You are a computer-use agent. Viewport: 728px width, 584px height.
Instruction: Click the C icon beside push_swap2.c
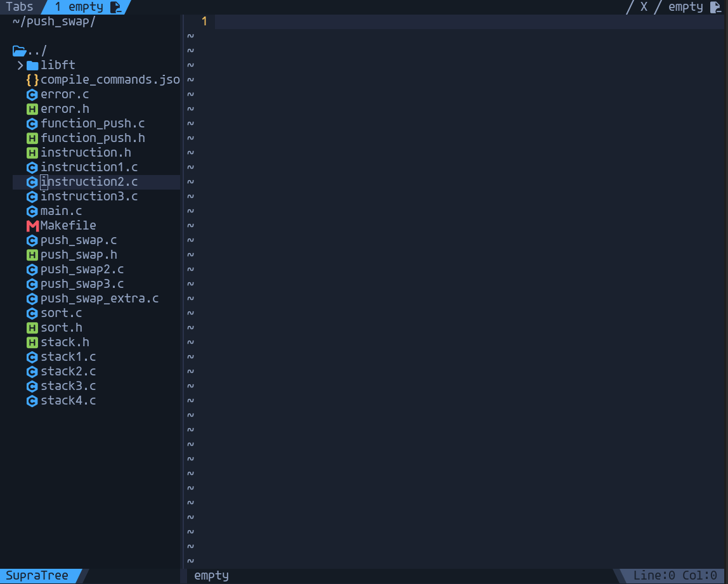(32, 269)
